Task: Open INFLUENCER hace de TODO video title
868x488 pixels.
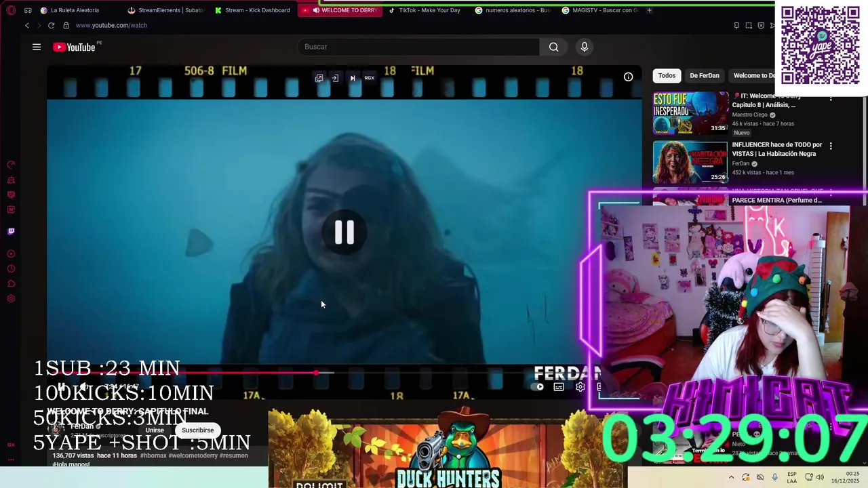Action: [777, 149]
